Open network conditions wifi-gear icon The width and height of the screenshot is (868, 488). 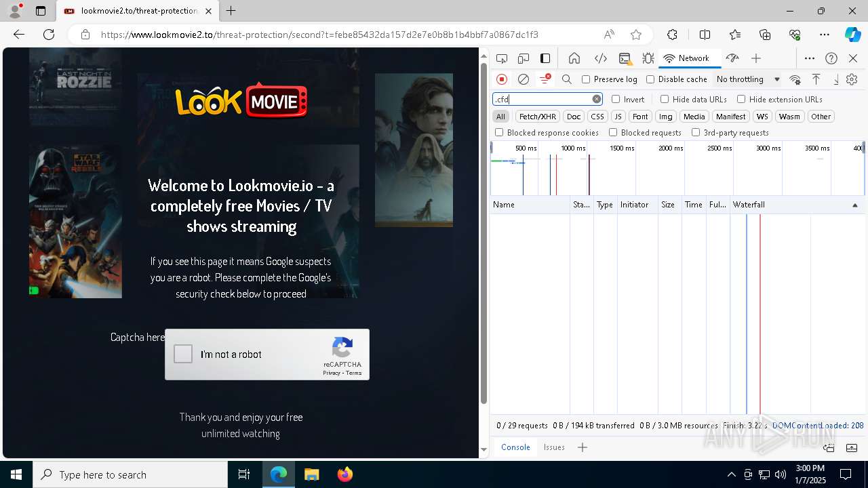tap(795, 79)
